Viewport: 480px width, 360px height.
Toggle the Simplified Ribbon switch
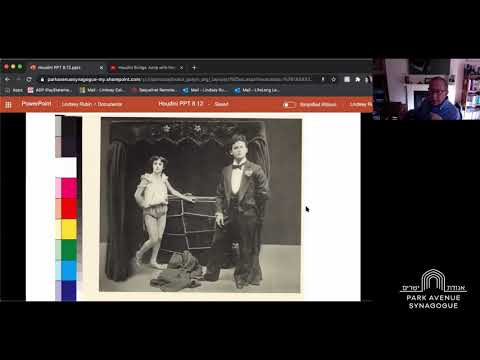point(289,105)
